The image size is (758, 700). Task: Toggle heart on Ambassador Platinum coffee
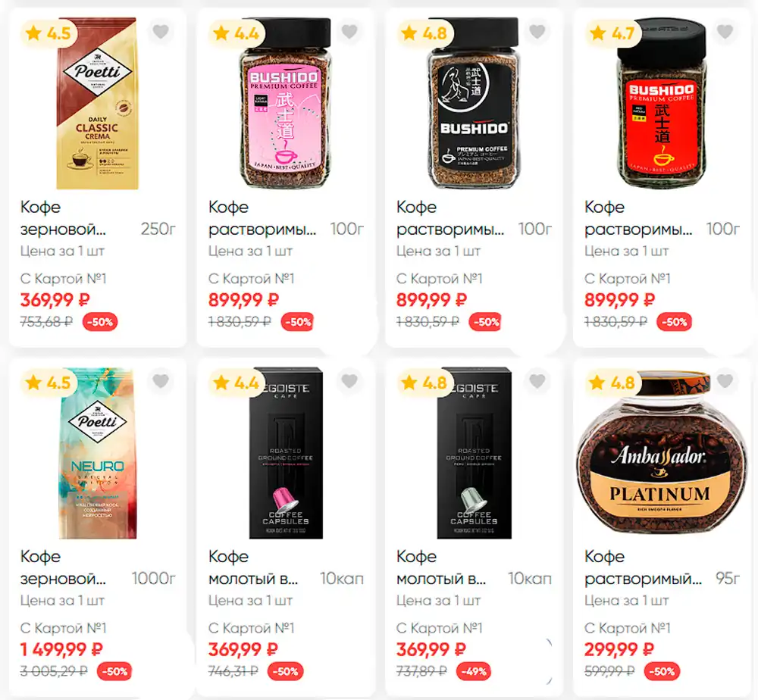pyautogui.click(x=725, y=381)
